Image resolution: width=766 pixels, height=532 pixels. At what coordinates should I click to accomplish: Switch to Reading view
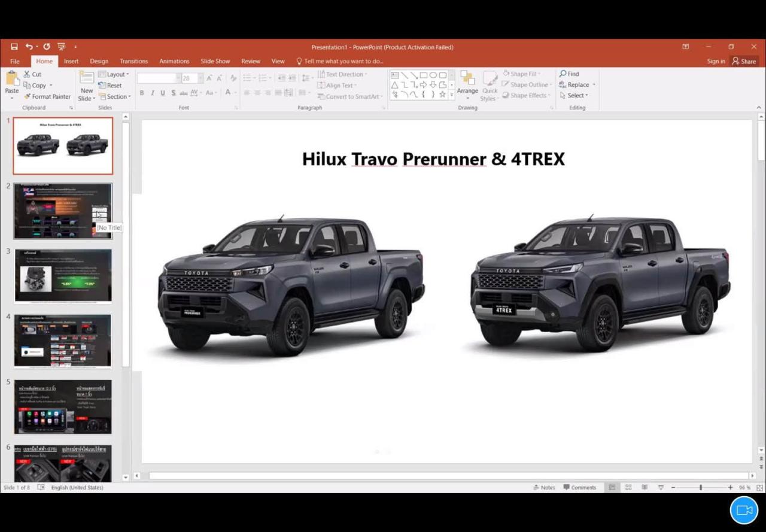(x=645, y=488)
